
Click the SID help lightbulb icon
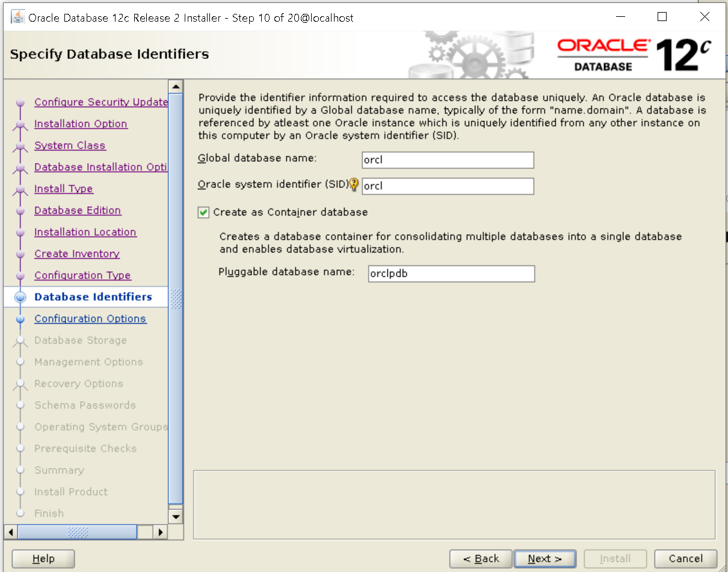click(354, 185)
